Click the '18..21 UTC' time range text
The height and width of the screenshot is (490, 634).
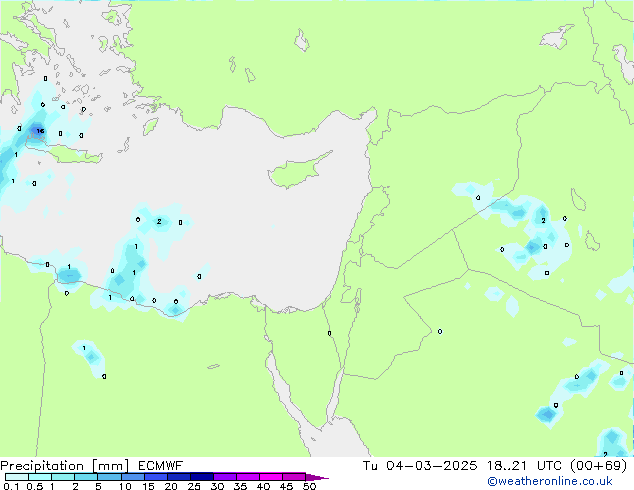point(524,466)
